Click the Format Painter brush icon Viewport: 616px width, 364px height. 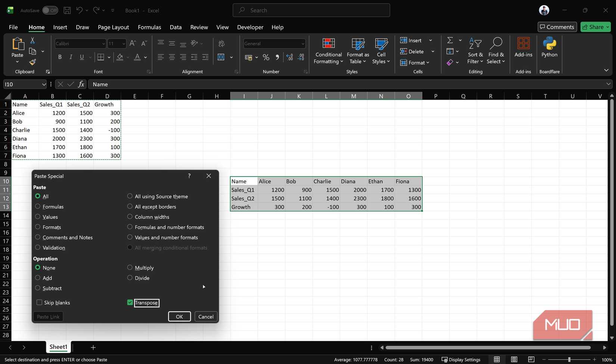point(32,62)
